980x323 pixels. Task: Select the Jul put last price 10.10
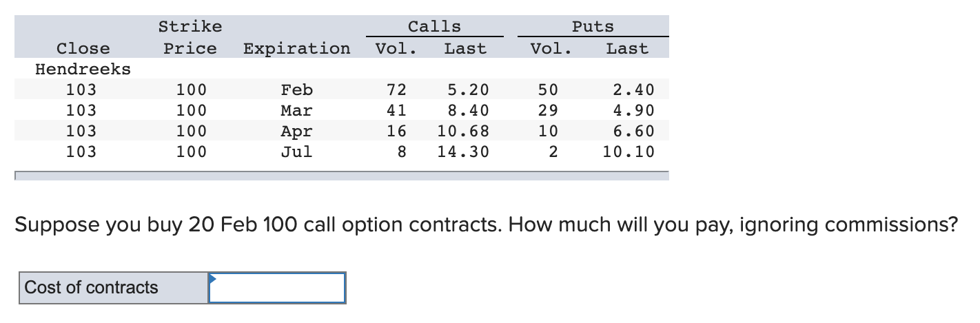629,152
